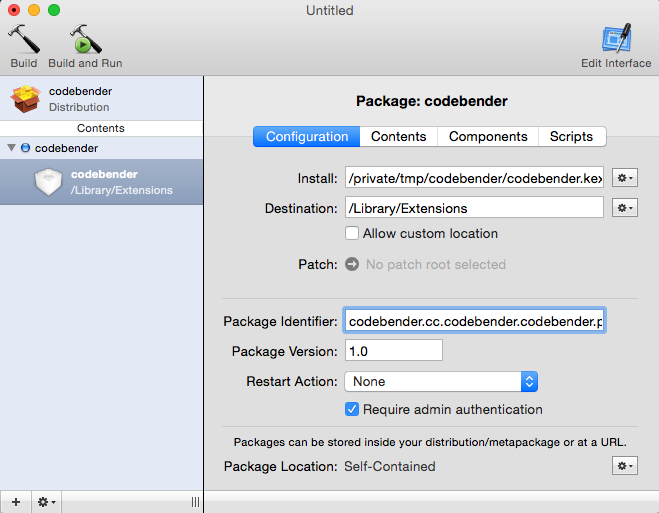Click the Package Version field
The width and height of the screenshot is (659, 513).
click(393, 350)
